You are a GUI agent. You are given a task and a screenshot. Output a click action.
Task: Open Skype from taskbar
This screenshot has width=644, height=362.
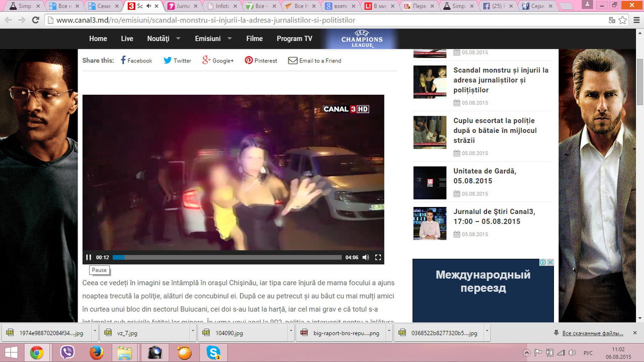pos(213,352)
